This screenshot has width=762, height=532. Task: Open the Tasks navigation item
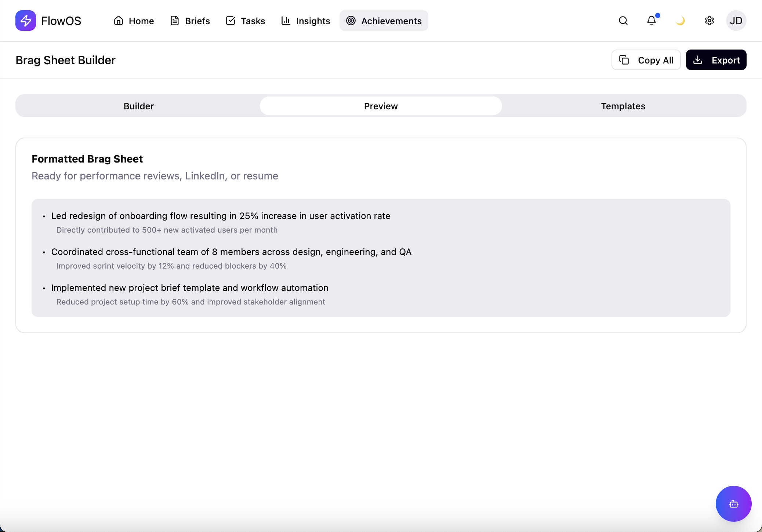click(x=245, y=21)
